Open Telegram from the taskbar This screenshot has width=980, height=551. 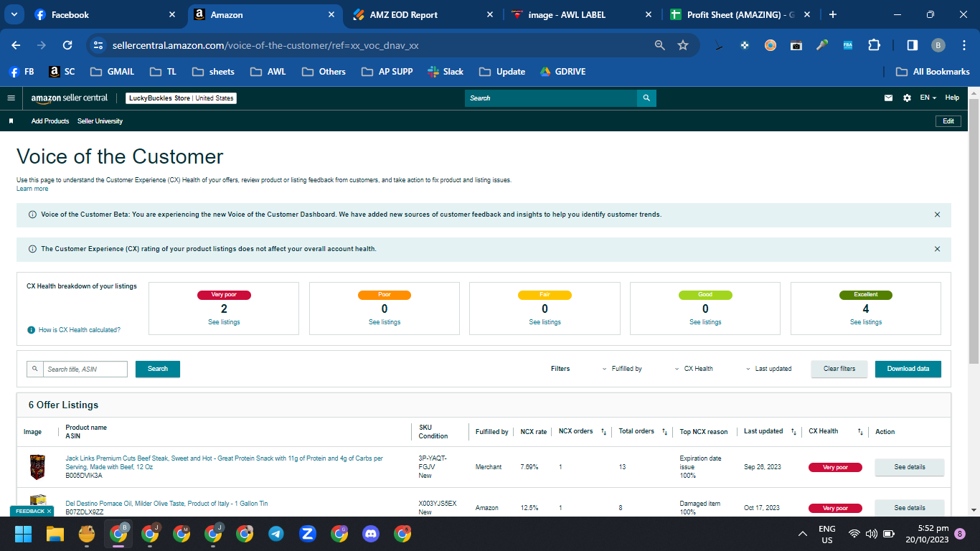(x=276, y=534)
